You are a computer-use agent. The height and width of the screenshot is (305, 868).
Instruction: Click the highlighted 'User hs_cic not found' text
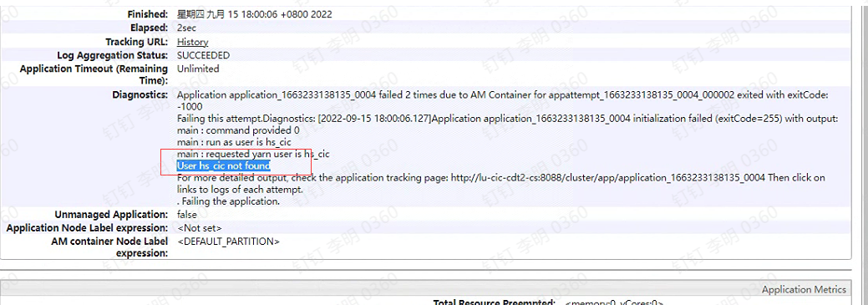pos(224,165)
